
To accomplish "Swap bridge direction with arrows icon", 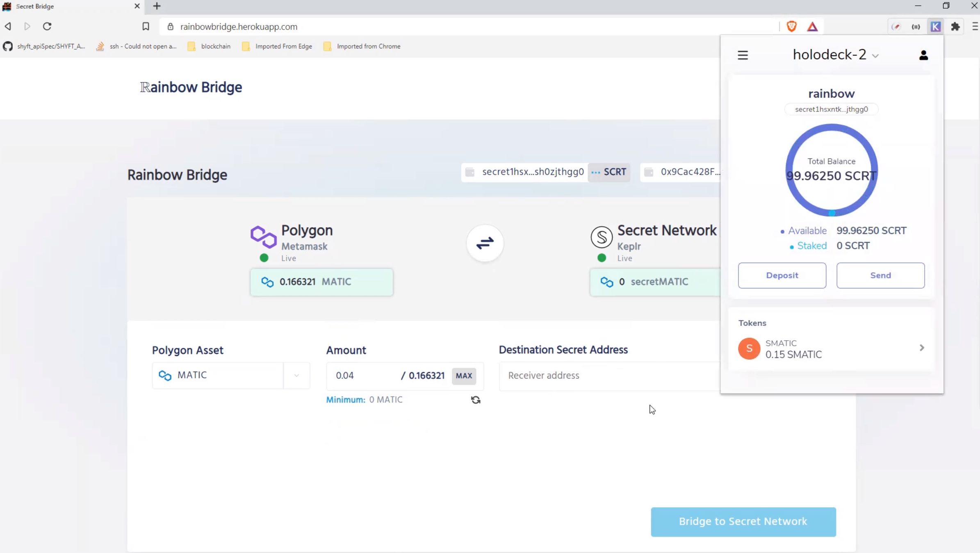I will (x=485, y=243).
